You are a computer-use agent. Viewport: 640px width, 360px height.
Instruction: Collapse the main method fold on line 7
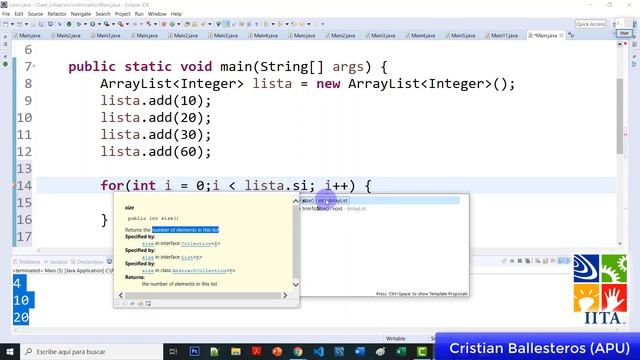pos(34,66)
